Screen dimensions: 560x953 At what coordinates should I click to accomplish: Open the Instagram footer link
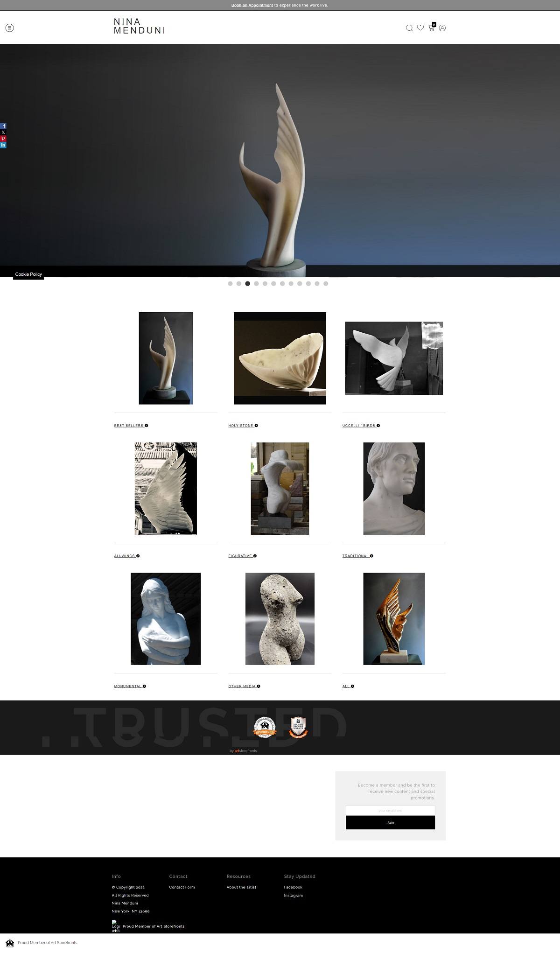point(294,896)
